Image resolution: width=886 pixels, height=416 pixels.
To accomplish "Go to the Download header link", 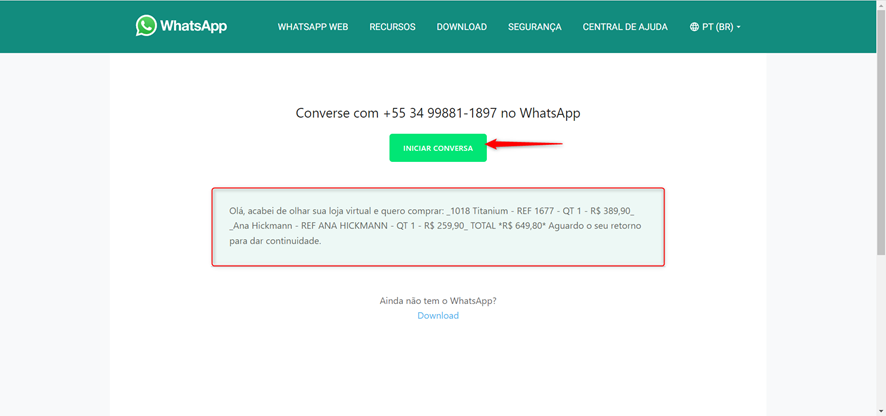I will (462, 27).
